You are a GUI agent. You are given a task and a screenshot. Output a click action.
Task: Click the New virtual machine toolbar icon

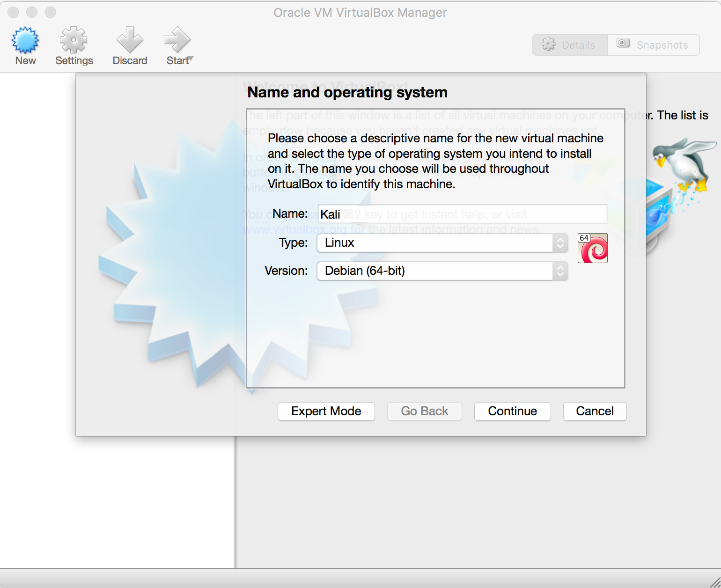(25, 40)
